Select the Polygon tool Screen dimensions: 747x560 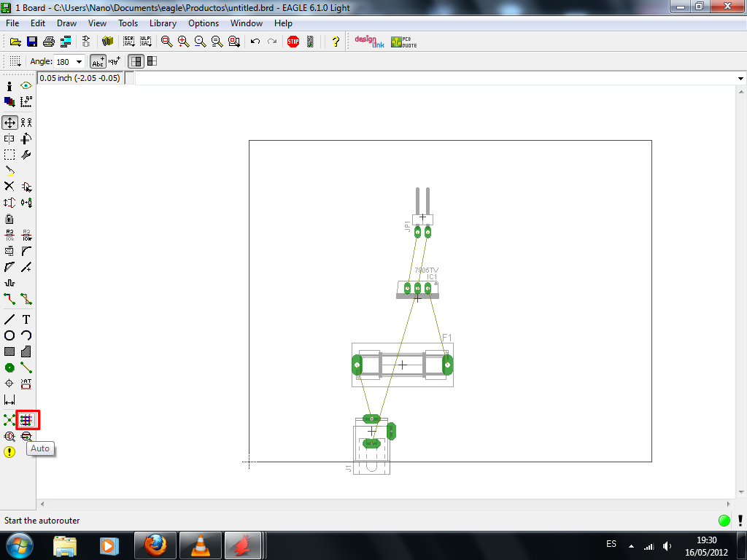pyautogui.click(x=26, y=352)
